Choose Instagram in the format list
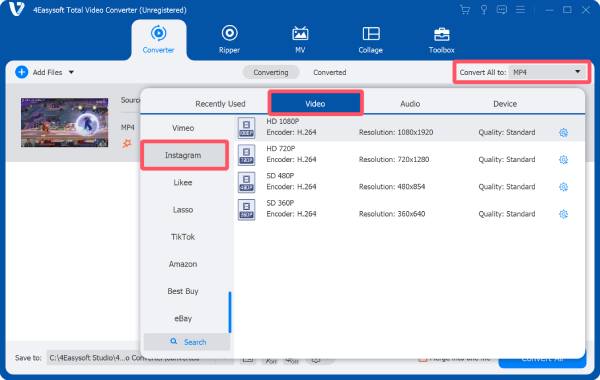Viewport: 600px width, 380px height. 183,155
